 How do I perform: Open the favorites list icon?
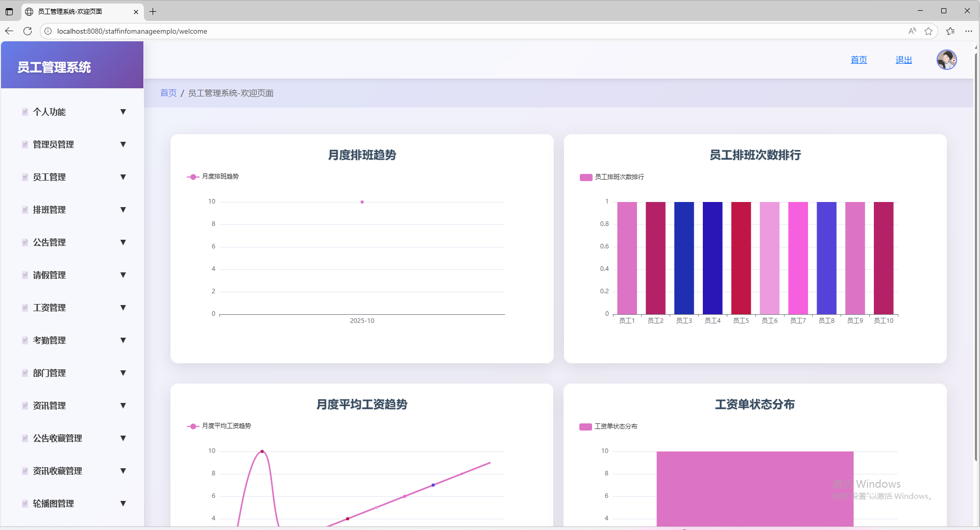coord(950,31)
